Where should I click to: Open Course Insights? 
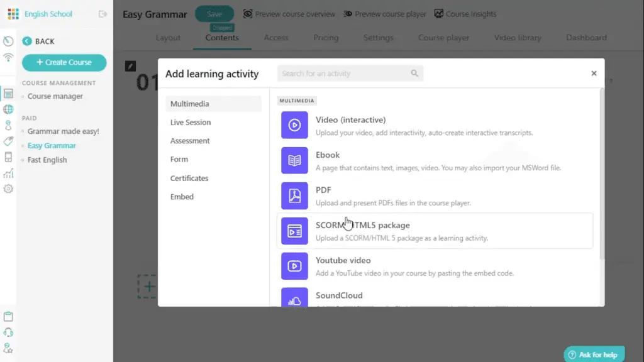pyautogui.click(x=465, y=14)
